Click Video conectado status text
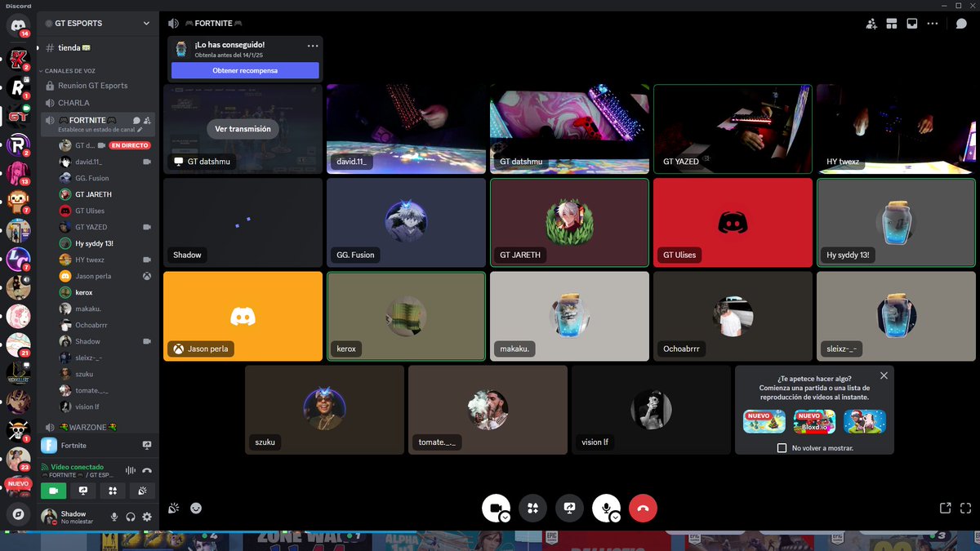980x551 pixels. pyautogui.click(x=78, y=467)
